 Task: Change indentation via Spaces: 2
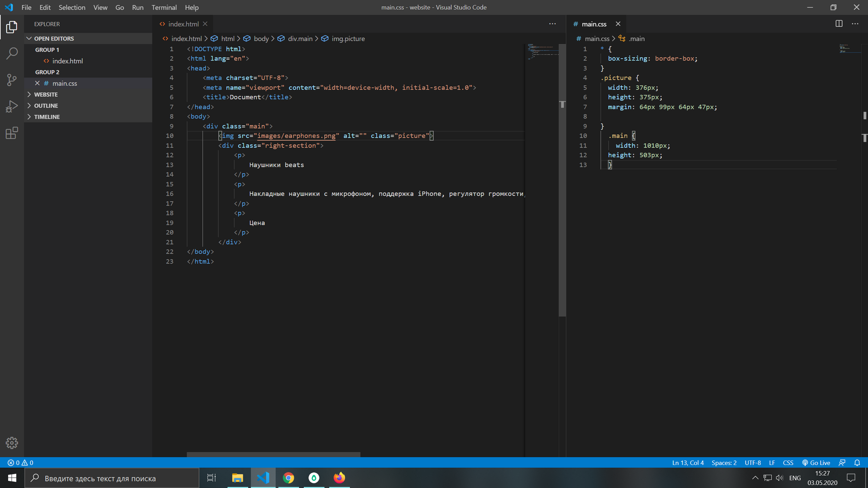pyautogui.click(x=724, y=463)
